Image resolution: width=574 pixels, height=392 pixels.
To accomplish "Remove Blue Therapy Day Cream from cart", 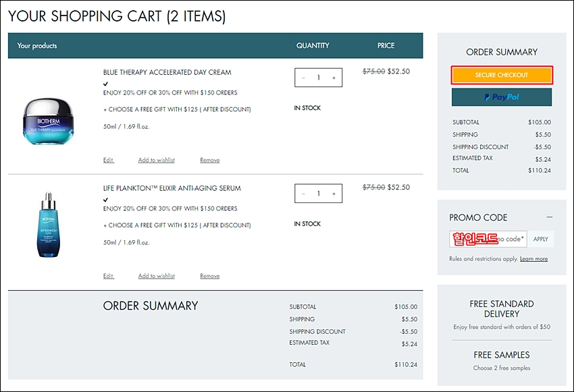I will (x=210, y=160).
